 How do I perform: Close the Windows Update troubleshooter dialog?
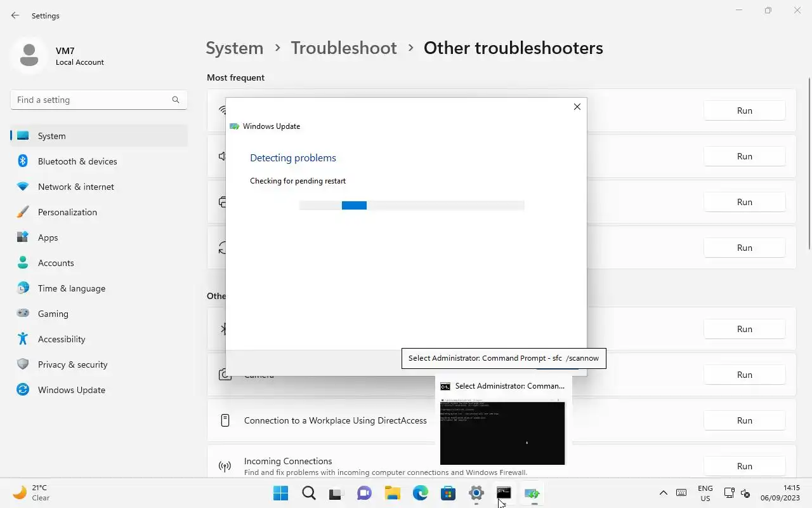click(x=577, y=107)
